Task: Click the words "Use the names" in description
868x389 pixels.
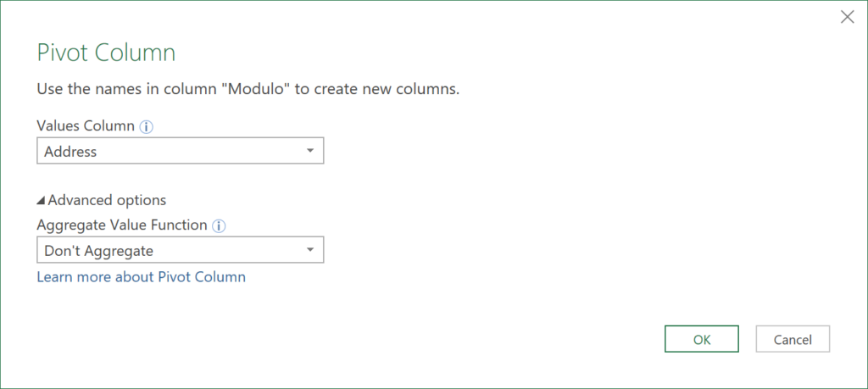Action: pos(82,89)
